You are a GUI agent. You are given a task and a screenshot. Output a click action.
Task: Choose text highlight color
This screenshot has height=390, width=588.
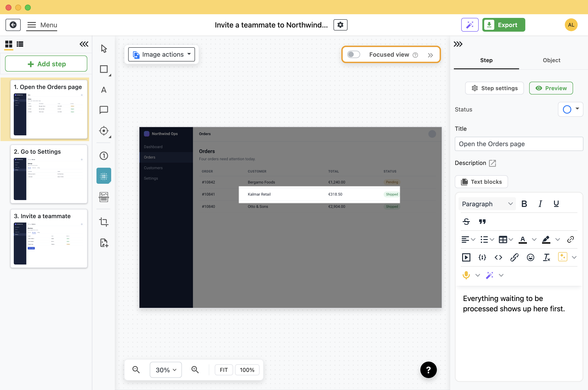pos(546,240)
